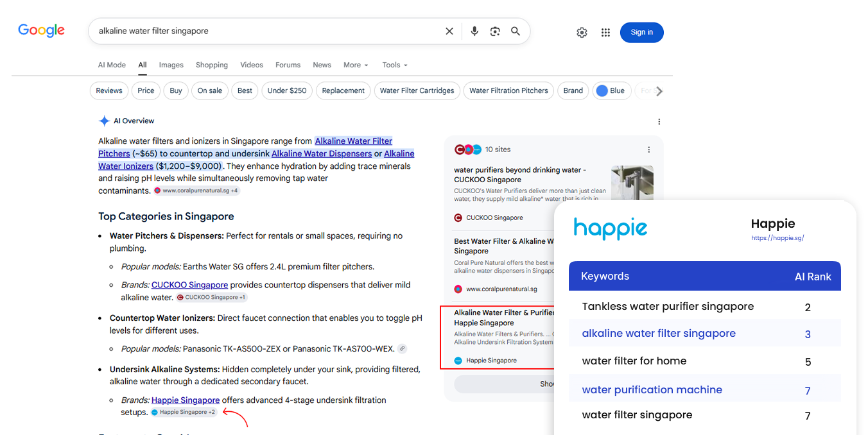This screenshot has height=435, width=868.
Task: Click the Keywords column header
Action: (605, 277)
